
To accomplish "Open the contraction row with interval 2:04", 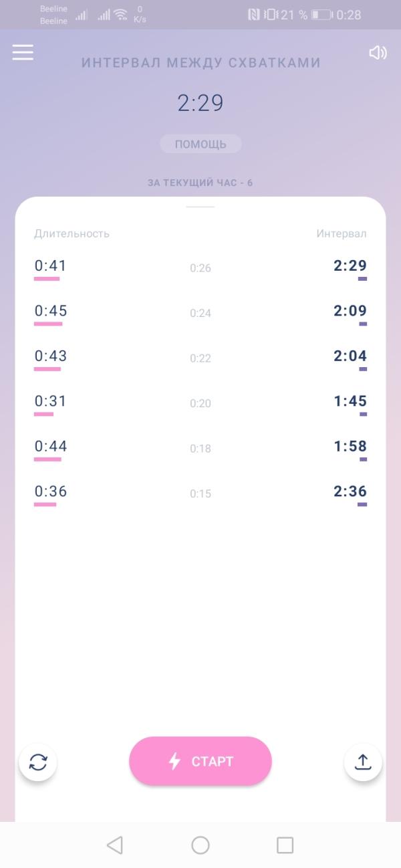I will (200, 358).
